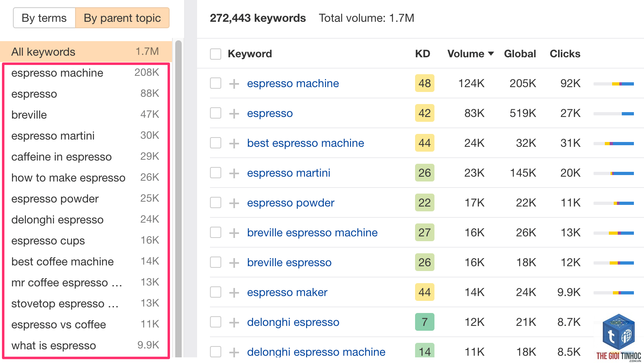This screenshot has height=363, width=644.
Task: Select espresso powder sidebar topic
Action: coord(85,199)
